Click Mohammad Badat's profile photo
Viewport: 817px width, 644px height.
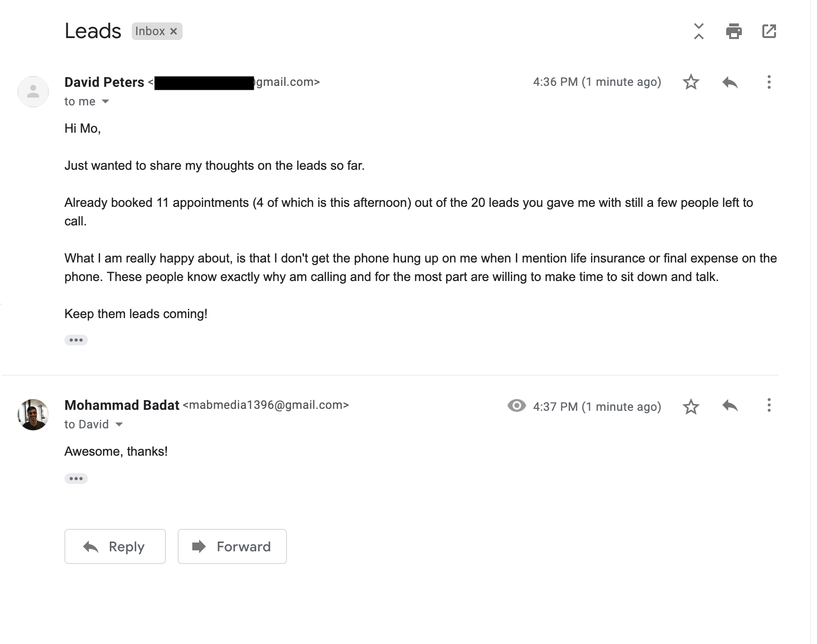tap(33, 415)
